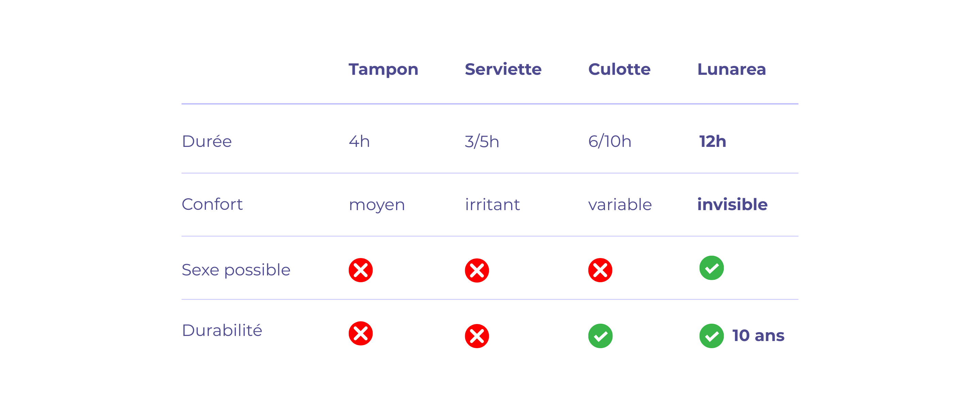Click the green check beside 10 ans
This screenshot has height=408, width=980.
pos(712,336)
